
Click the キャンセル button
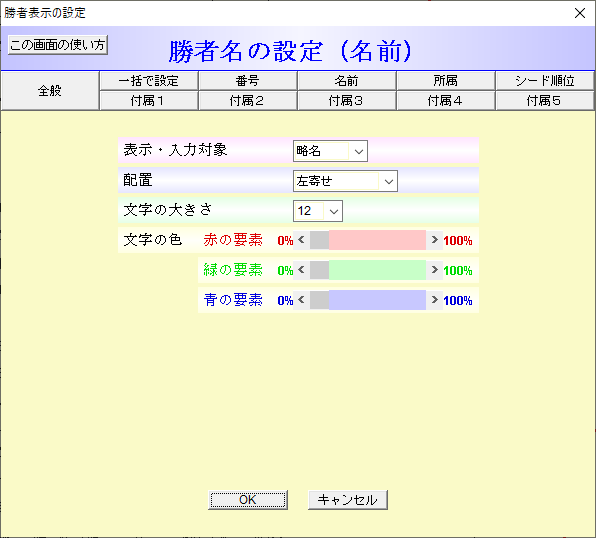[348, 500]
